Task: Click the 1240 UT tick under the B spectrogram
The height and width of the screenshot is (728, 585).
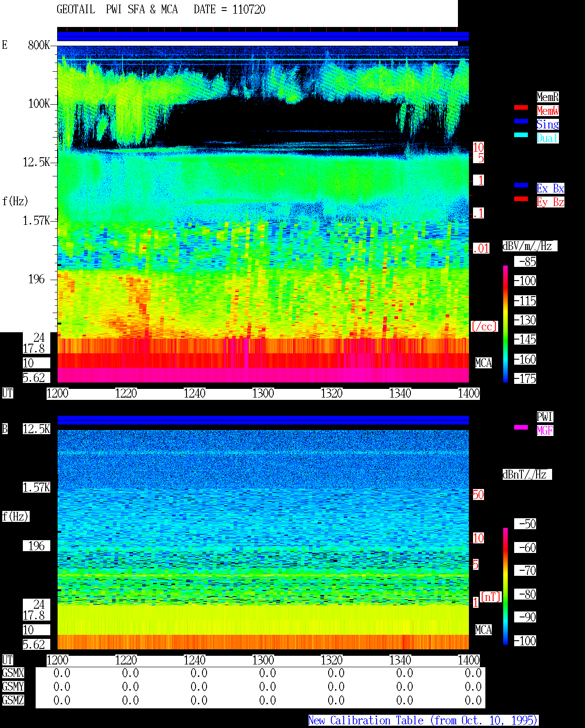Action: click(x=194, y=660)
